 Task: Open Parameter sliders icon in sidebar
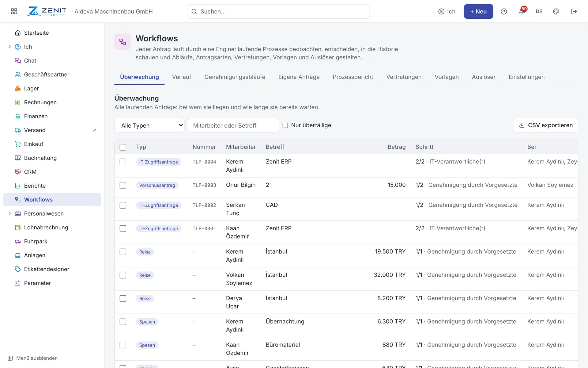coord(18,283)
